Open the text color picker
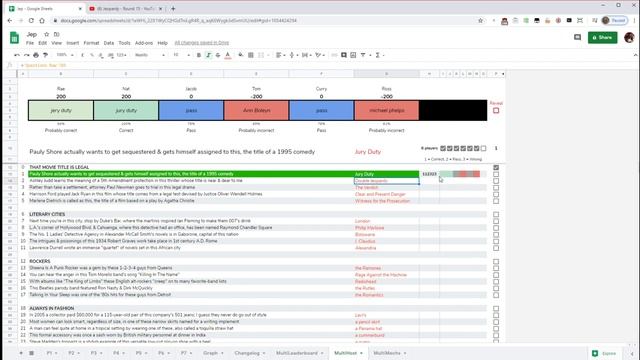Viewport: 640px width, 360px height. click(228, 55)
